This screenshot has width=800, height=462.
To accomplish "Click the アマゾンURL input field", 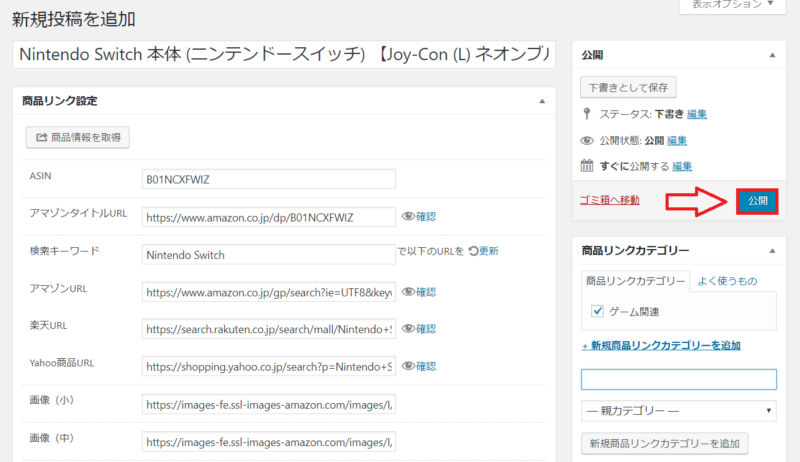I will pos(268,292).
